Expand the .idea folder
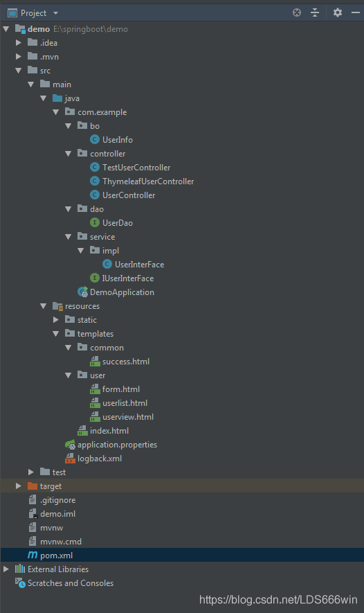Screen dimensions: 364x613 [19, 43]
